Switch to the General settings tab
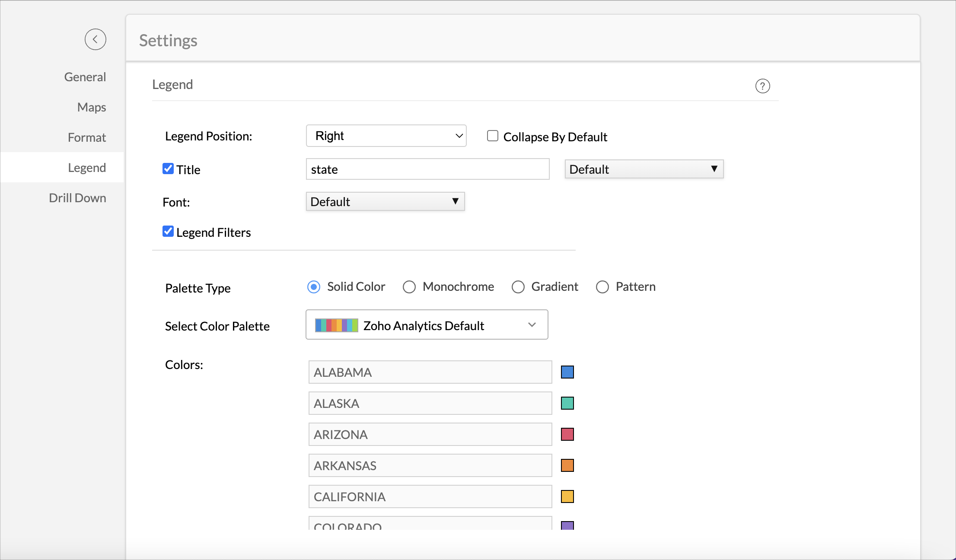This screenshot has width=956, height=560. coord(85,77)
